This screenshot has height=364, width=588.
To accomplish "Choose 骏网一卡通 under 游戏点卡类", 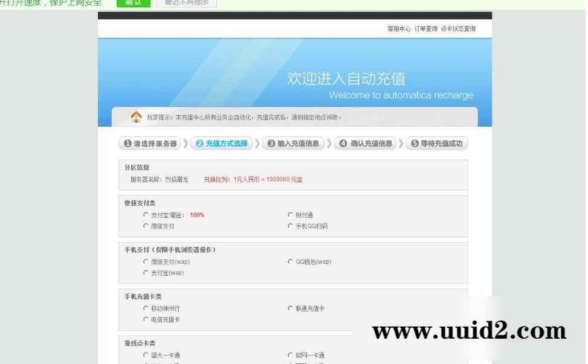I will pyautogui.click(x=291, y=355).
